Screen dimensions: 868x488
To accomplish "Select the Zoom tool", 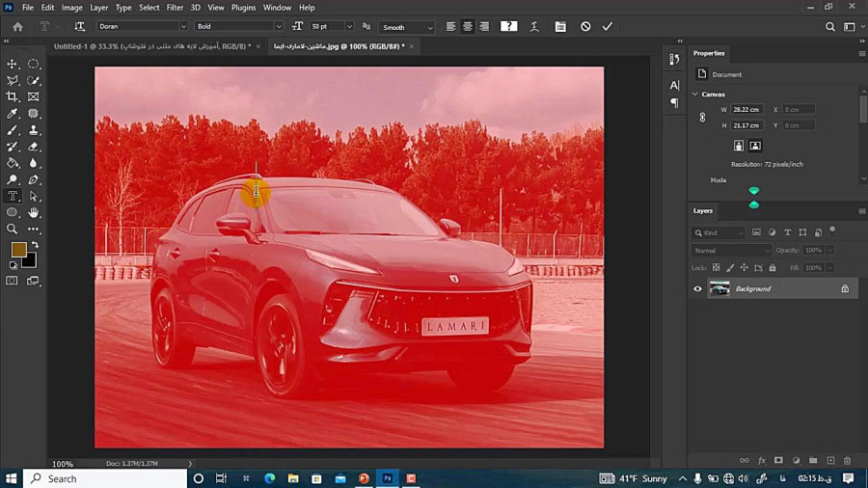I will click(12, 230).
